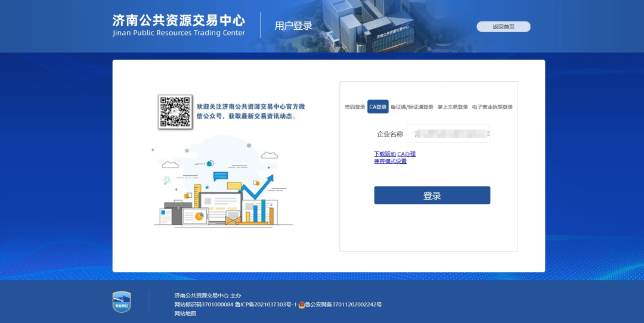
Task: Click the 济南公共资源交易中心 header logo
Action: [178, 25]
